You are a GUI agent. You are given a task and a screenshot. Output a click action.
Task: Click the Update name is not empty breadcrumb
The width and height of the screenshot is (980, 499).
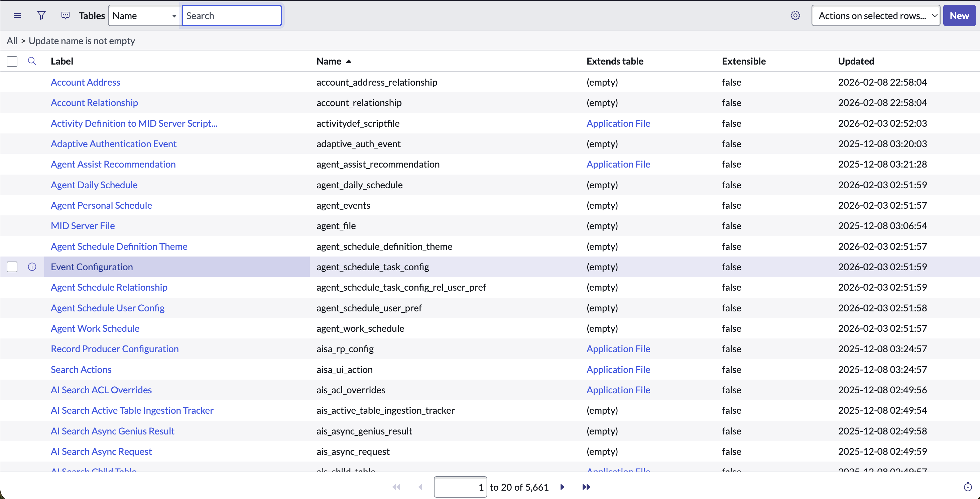coord(82,41)
